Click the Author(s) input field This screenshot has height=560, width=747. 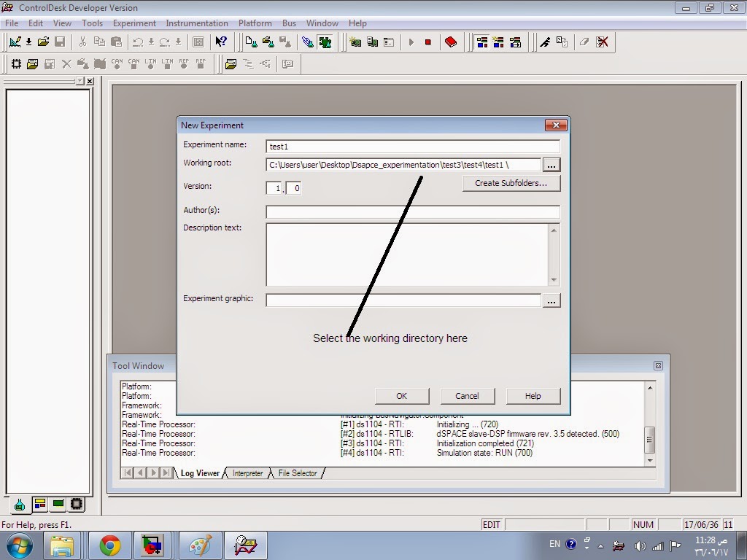[412, 212]
